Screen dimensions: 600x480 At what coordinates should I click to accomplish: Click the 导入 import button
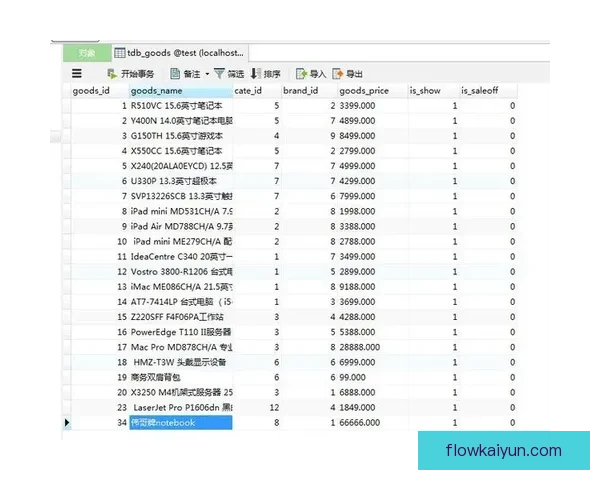click(311, 74)
